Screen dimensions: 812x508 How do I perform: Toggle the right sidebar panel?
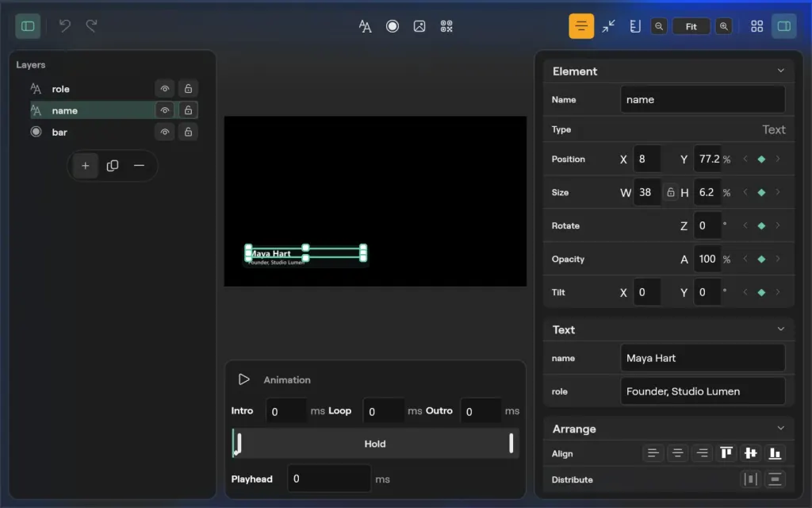(784, 26)
